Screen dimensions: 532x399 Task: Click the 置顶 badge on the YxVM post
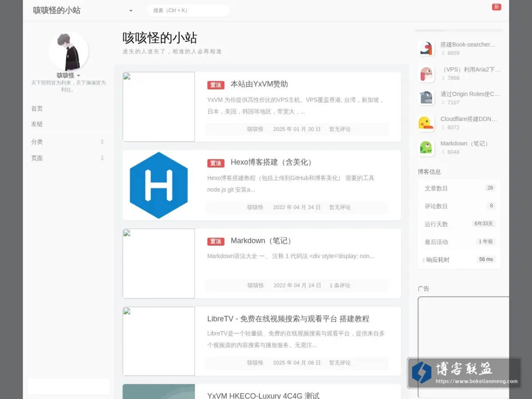tap(216, 85)
